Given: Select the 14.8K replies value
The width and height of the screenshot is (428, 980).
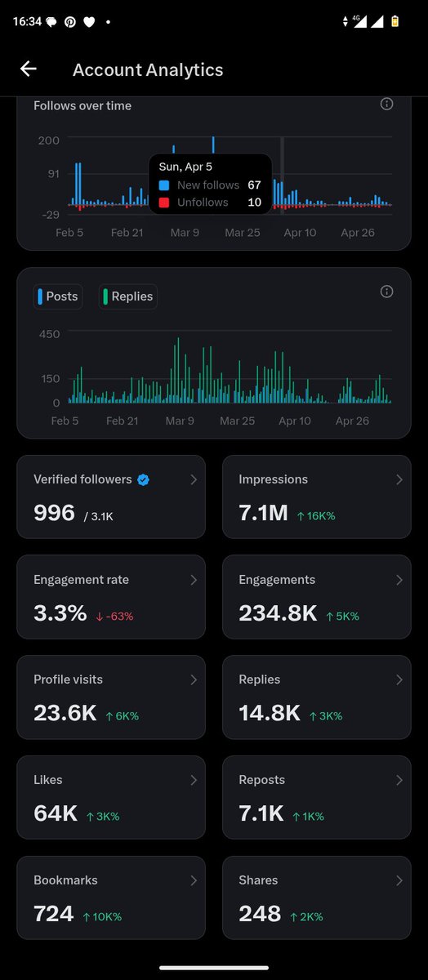Looking at the screenshot, I should [x=270, y=713].
